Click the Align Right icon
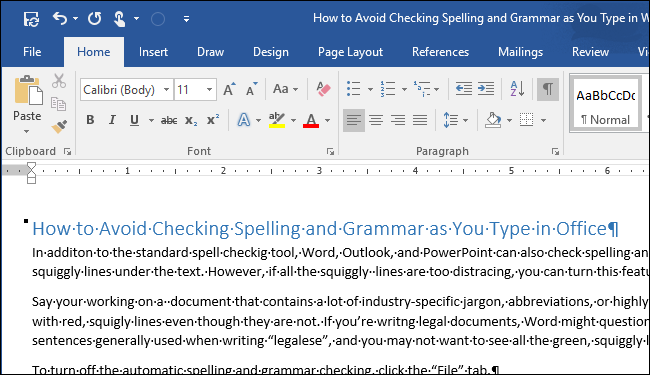Image resolution: width=650 pixels, height=375 pixels. (x=398, y=120)
